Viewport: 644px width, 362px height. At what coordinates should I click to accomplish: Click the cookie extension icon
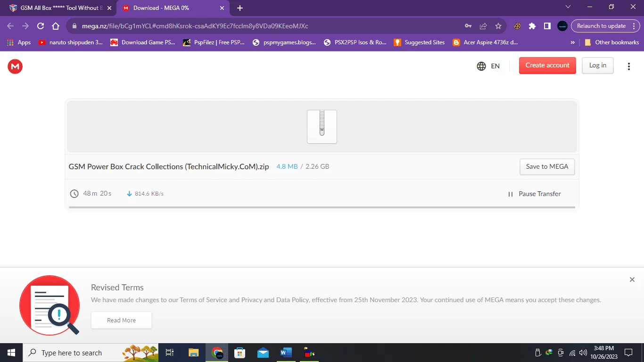tap(517, 26)
